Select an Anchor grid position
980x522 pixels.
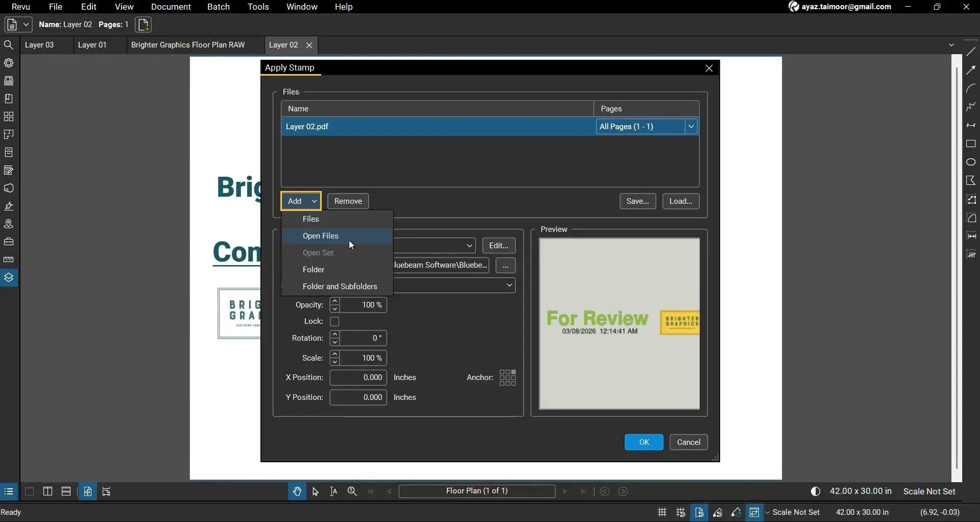point(508,378)
